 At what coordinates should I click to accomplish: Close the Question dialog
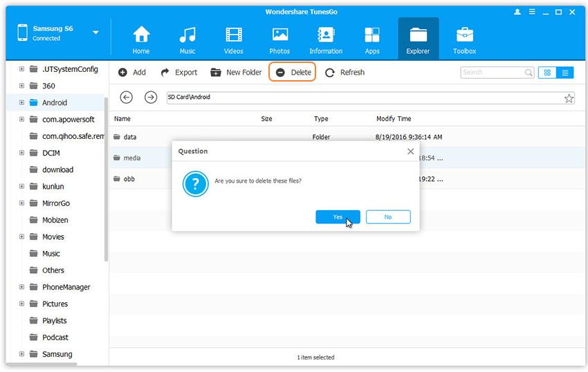(410, 151)
